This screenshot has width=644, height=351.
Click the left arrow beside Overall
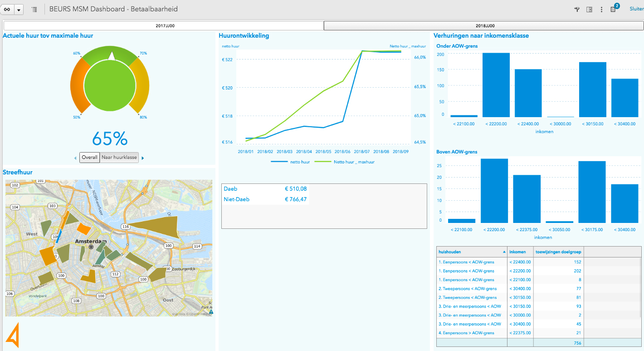tap(75, 158)
